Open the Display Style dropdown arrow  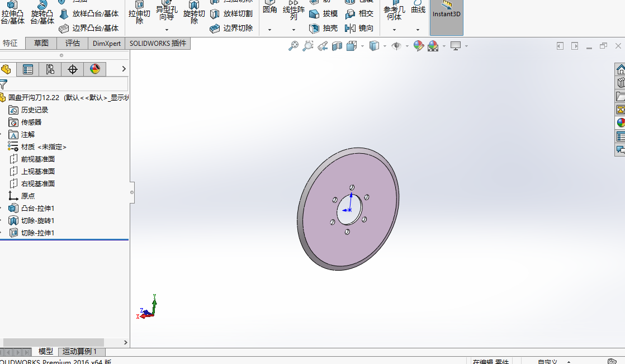[x=385, y=46]
